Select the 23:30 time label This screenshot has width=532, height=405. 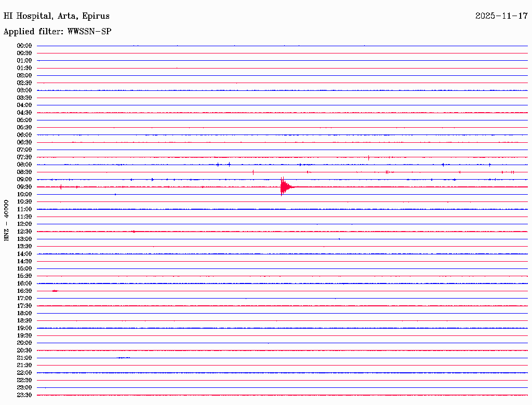(x=24, y=395)
